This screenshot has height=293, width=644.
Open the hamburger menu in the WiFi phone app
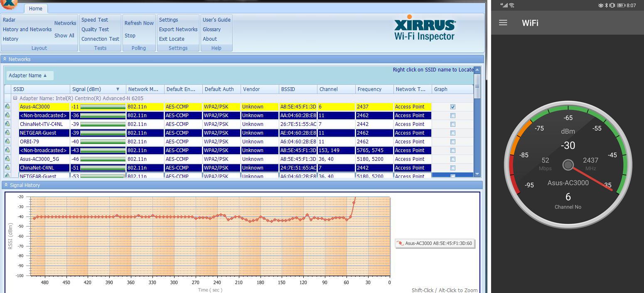(x=503, y=23)
